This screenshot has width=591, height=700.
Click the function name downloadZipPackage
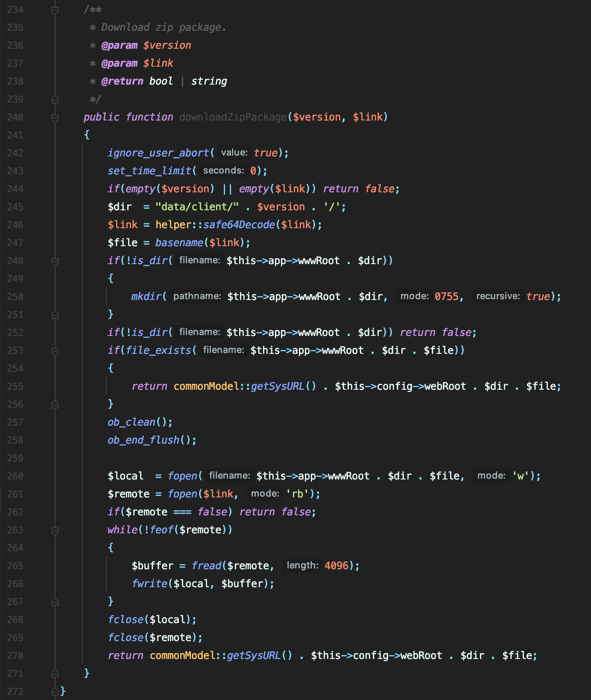[233, 117]
